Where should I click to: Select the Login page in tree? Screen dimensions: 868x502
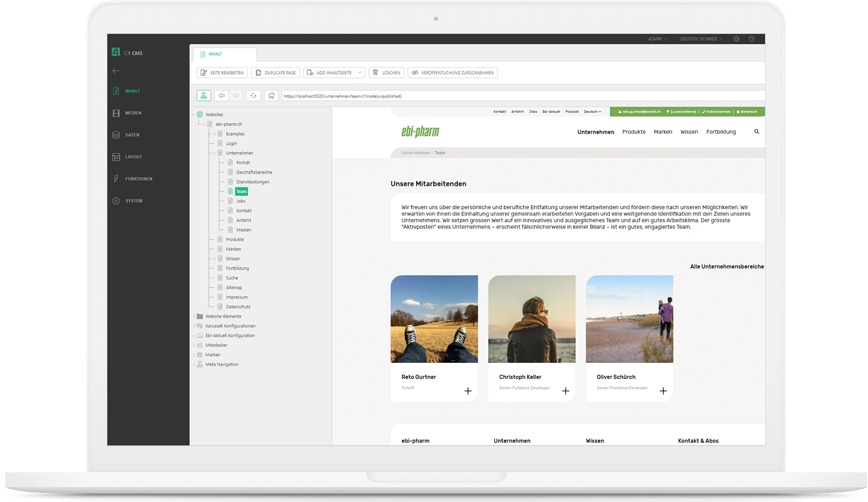(x=231, y=143)
